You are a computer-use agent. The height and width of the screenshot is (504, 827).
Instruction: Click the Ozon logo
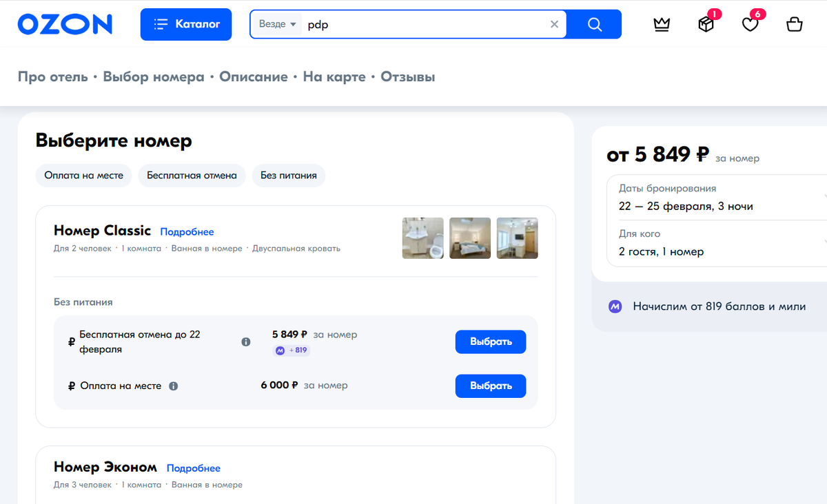tap(65, 23)
